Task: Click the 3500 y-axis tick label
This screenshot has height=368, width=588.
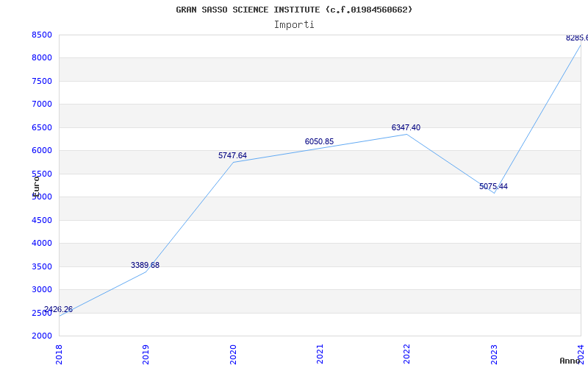Action: click(42, 266)
